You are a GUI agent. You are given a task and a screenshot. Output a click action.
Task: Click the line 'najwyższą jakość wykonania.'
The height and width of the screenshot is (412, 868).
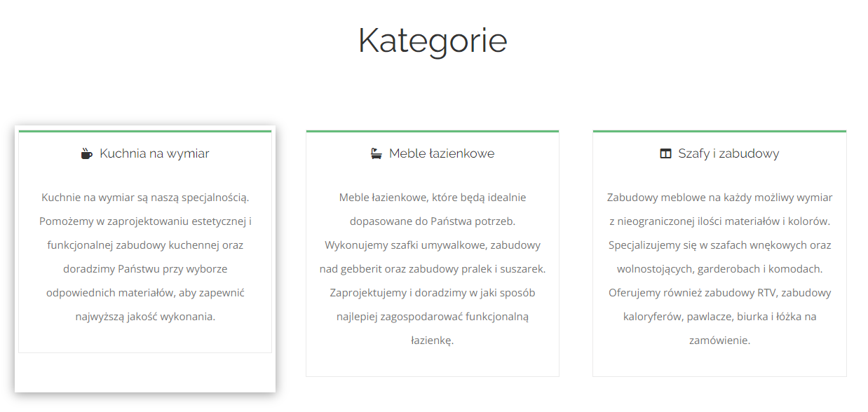145,317
